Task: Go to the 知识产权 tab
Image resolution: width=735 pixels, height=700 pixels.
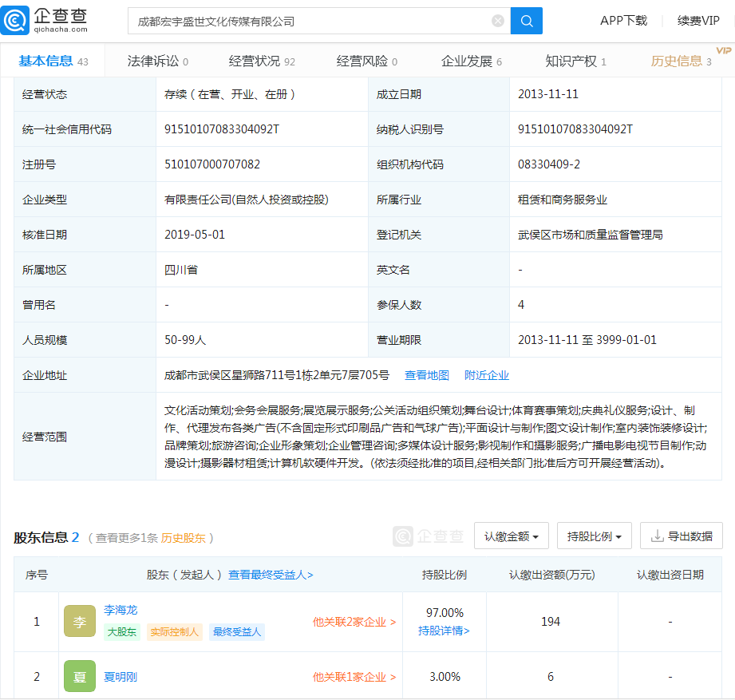Action: pyautogui.click(x=576, y=61)
